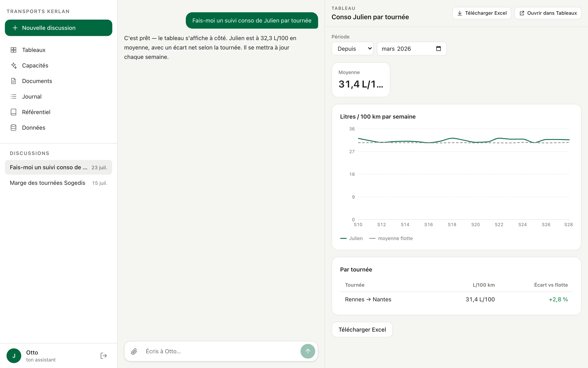Start a Nouvelle discussion

tap(59, 28)
